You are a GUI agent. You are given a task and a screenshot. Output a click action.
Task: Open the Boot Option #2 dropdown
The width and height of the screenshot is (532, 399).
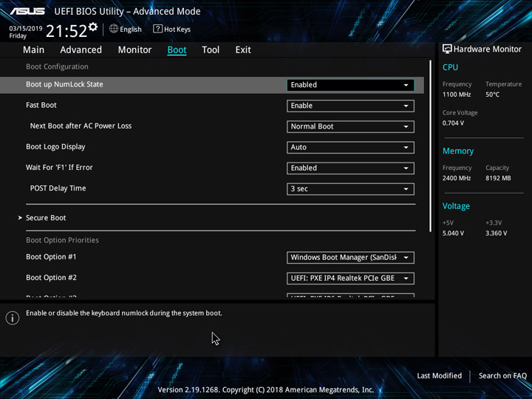point(350,279)
